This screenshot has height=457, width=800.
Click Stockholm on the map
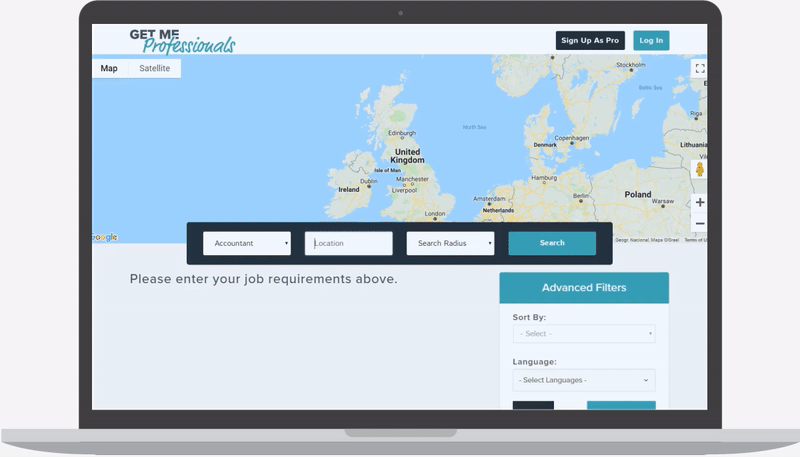point(631,65)
